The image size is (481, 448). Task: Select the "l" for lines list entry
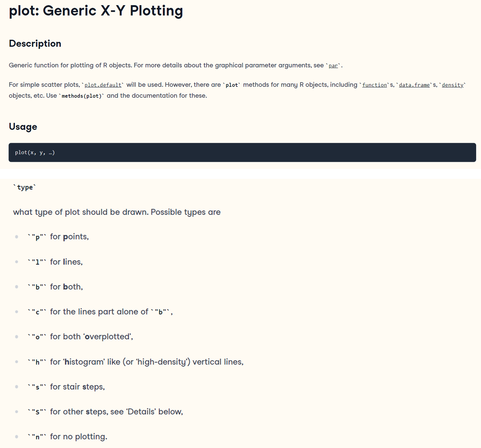click(55, 262)
